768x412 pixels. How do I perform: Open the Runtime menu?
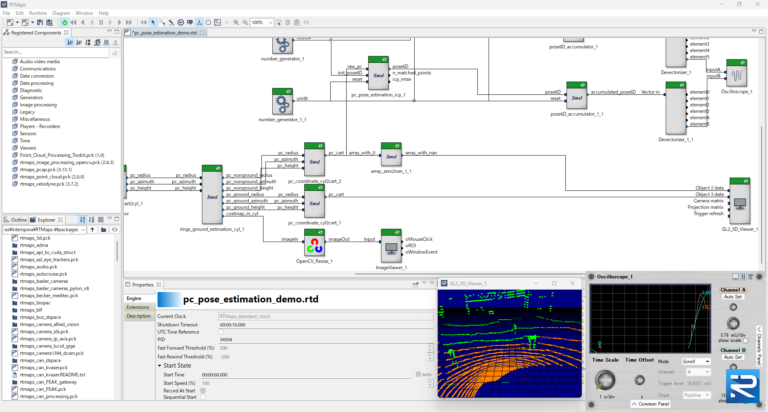click(x=38, y=13)
